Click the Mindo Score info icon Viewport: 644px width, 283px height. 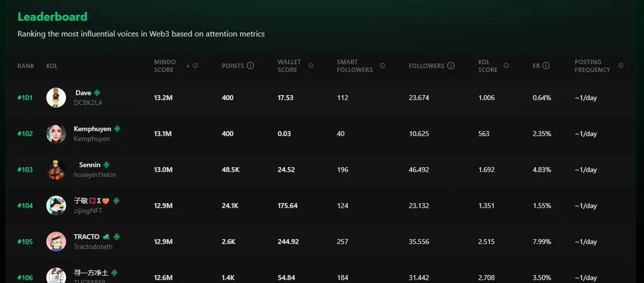pos(195,66)
